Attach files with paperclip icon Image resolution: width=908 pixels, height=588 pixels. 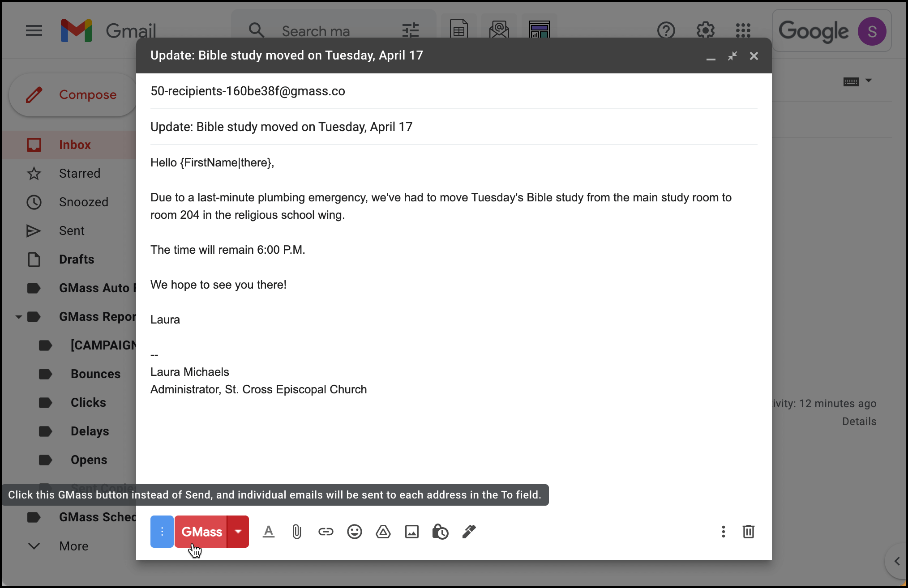[297, 532]
